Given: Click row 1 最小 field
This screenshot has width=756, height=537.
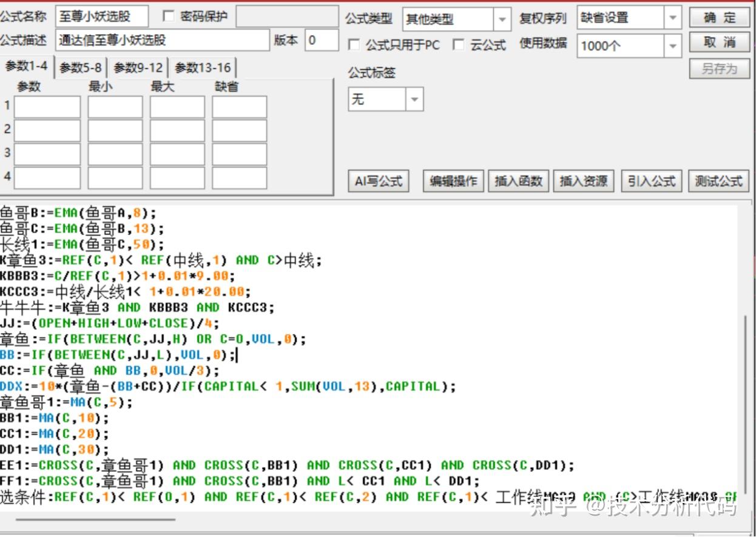Looking at the screenshot, I should pyautogui.click(x=115, y=107).
